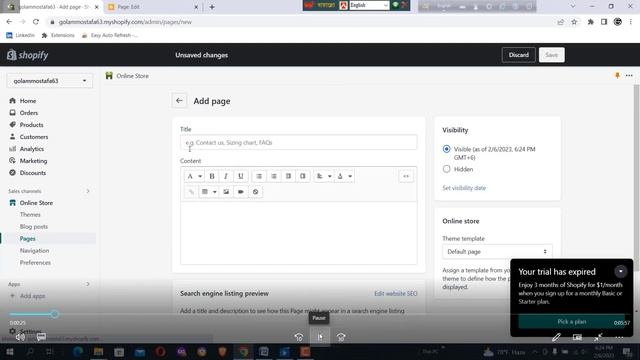Select the Hidden radio button

coord(447,169)
